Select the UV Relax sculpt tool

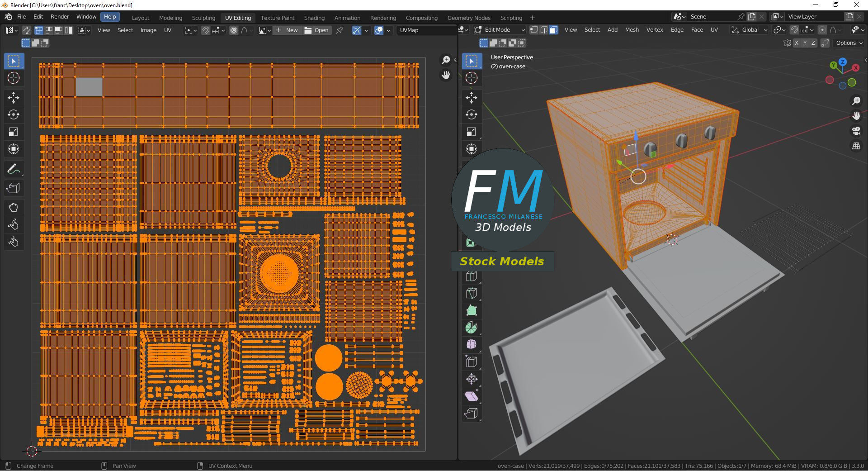[14, 225]
